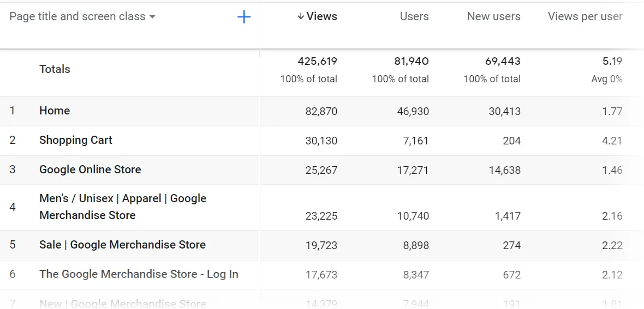This screenshot has width=644, height=309.
Task: Sort table by New users column
Action: point(493,17)
